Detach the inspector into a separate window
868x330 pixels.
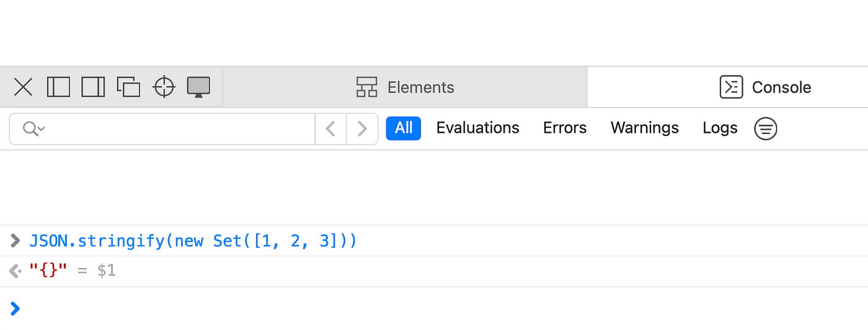coord(128,87)
